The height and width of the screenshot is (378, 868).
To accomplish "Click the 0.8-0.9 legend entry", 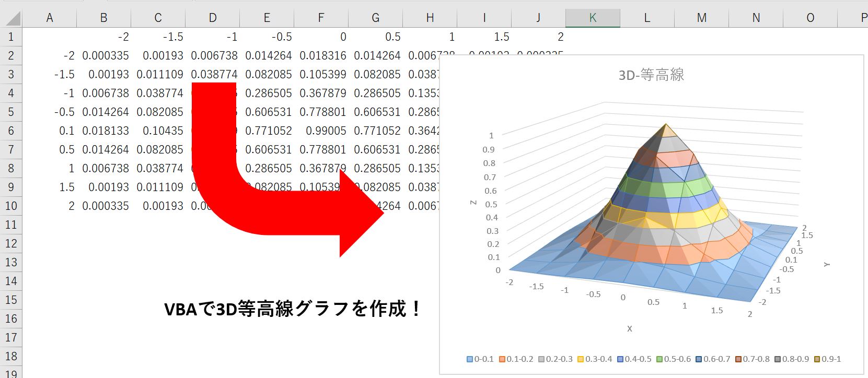I will coord(791,359).
